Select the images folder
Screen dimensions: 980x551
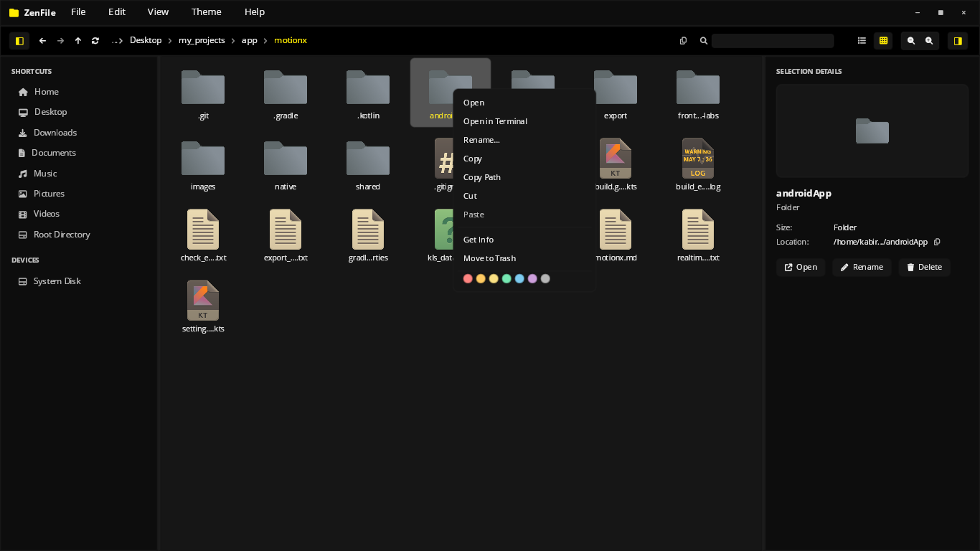(x=203, y=164)
